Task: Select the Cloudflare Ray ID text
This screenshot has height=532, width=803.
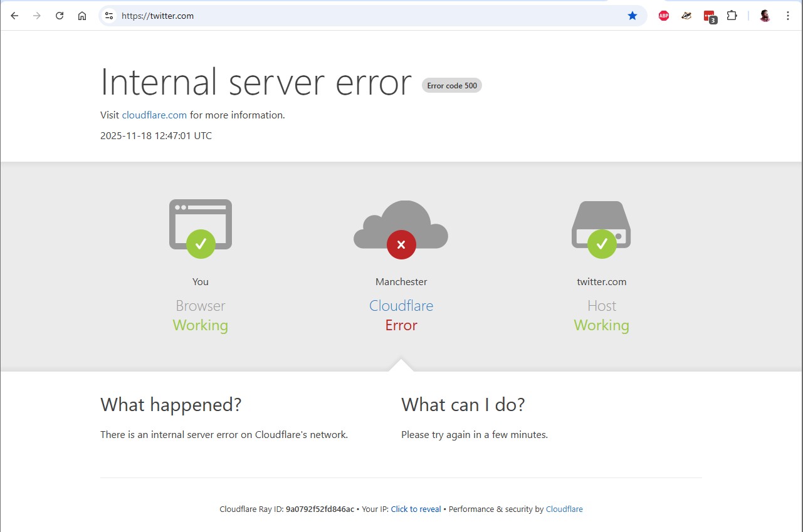Action: [320, 509]
